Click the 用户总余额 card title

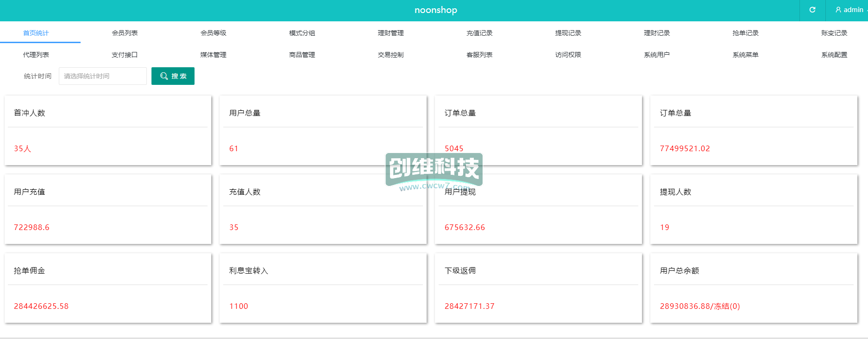pos(679,271)
